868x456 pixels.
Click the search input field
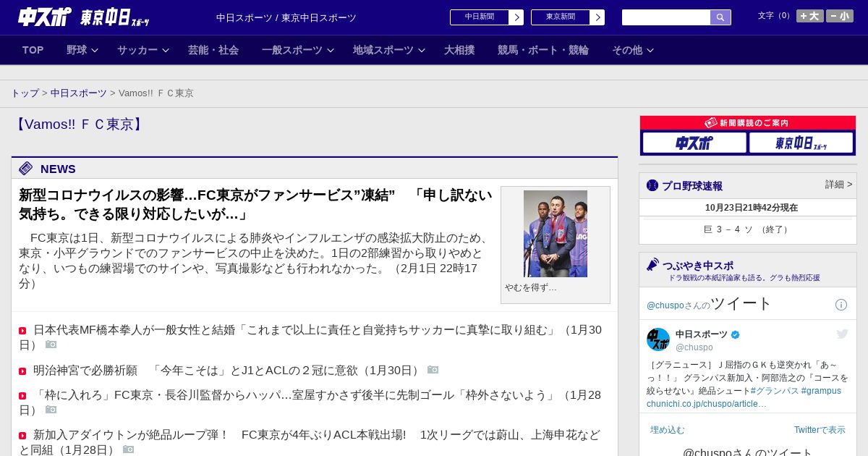coord(666,17)
